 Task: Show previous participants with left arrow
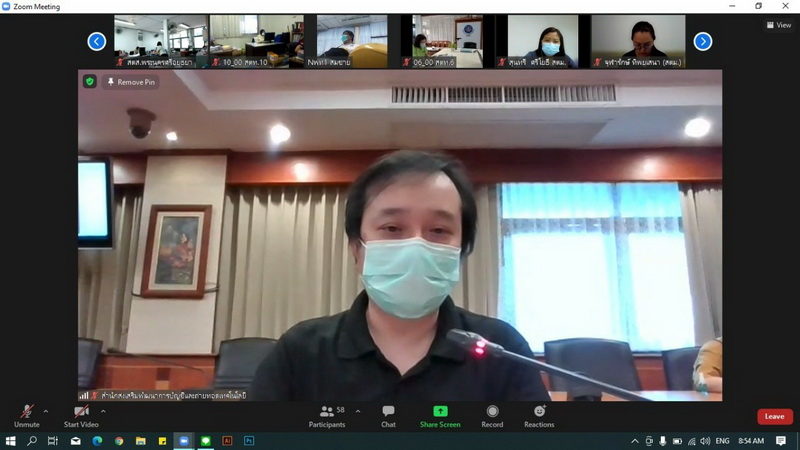point(96,41)
